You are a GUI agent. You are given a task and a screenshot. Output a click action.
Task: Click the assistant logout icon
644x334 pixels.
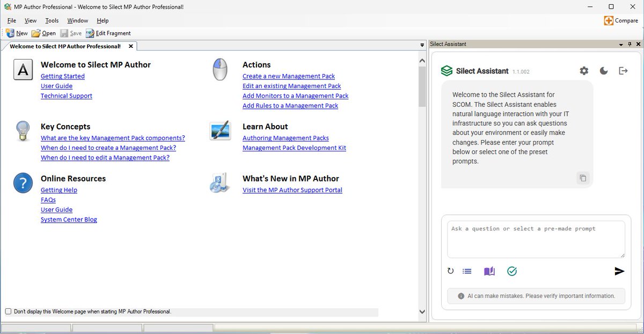click(x=623, y=71)
